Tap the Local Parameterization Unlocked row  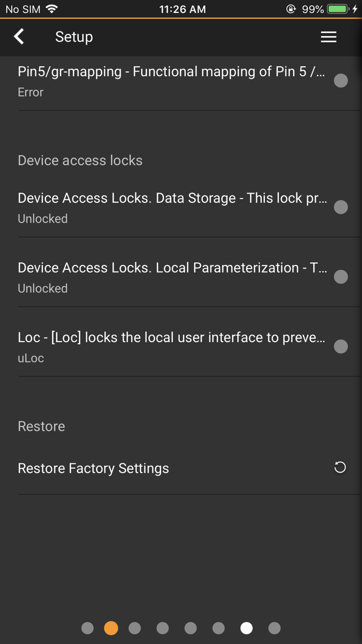click(171, 277)
